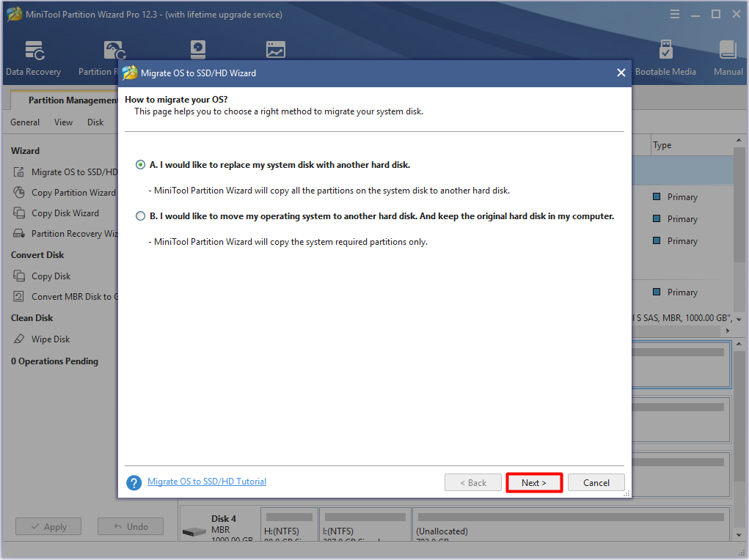
Task: Click the Partition Recovery Wizard sidebar icon
Action: point(18,233)
